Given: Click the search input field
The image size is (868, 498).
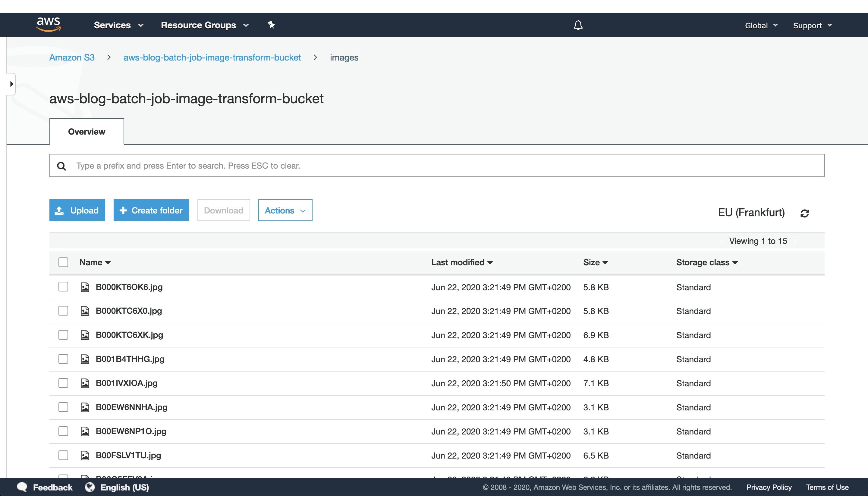Looking at the screenshot, I should (436, 166).
